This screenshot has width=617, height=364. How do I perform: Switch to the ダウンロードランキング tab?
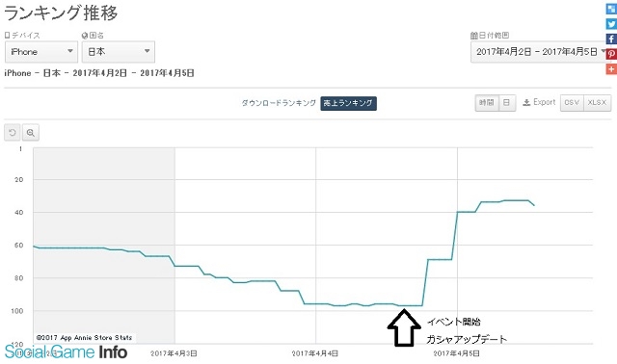coord(279,103)
